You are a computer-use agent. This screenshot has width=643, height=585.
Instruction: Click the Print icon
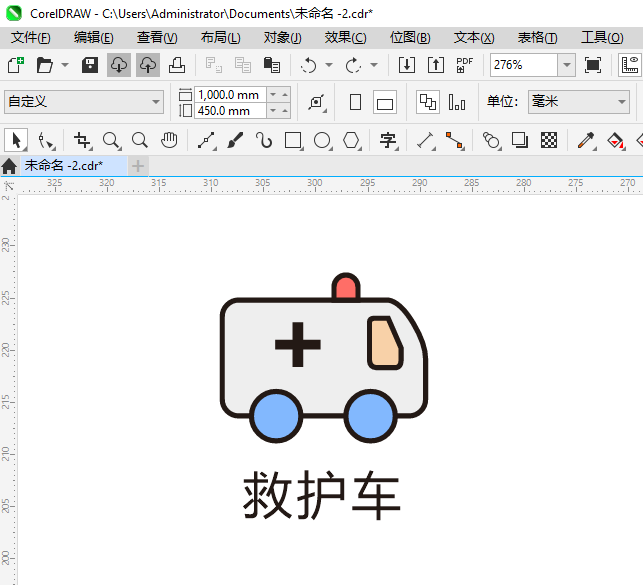[x=177, y=65]
